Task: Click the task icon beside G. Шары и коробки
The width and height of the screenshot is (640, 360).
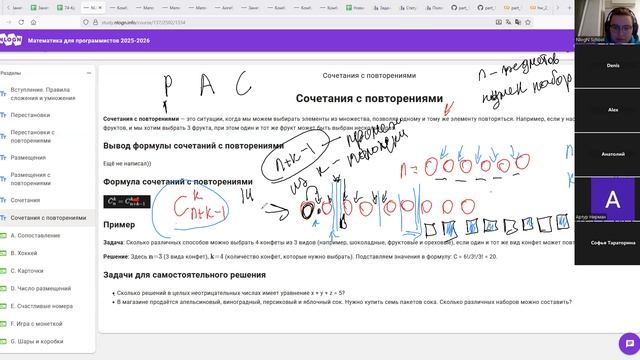Action: click(3, 341)
